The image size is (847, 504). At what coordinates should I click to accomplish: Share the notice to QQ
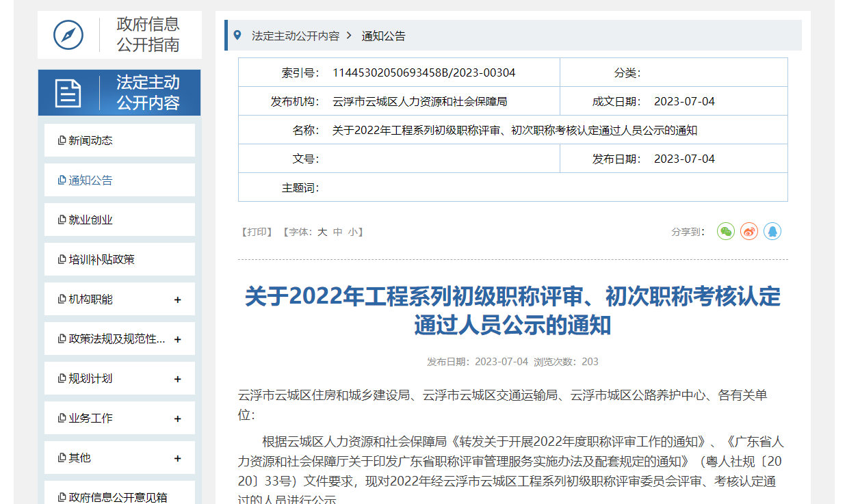tap(772, 231)
